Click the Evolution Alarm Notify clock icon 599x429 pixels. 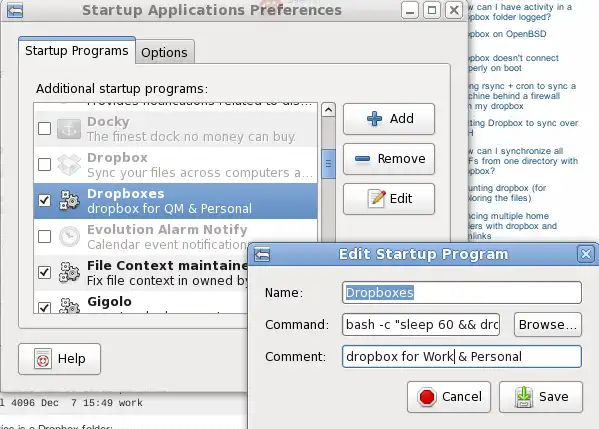[x=69, y=236]
